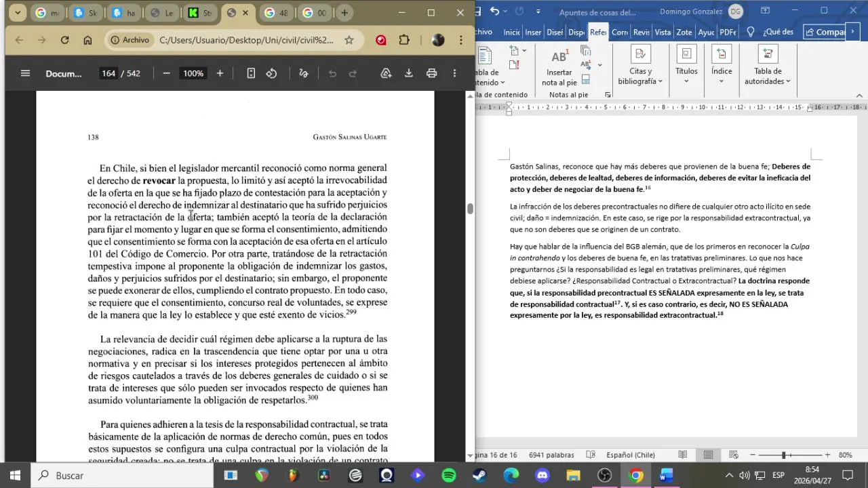Open the PDF viewer sidebar menu
Viewport: 868px width, 488px height.
[x=25, y=73]
